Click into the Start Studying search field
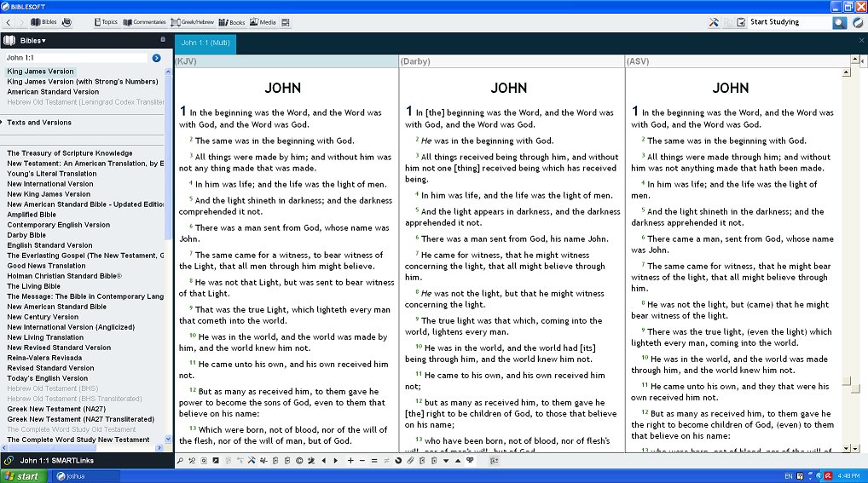This screenshot has height=483, width=868. [x=790, y=22]
